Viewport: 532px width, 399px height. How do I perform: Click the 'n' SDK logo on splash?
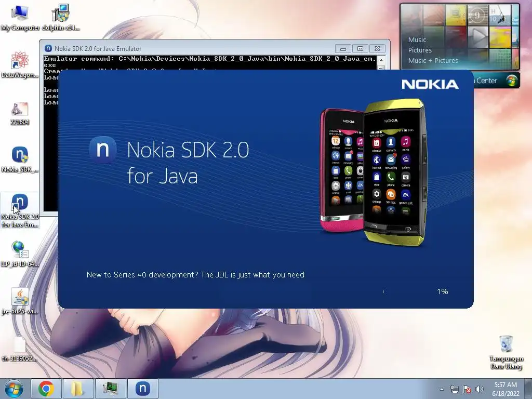pos(102,150)
